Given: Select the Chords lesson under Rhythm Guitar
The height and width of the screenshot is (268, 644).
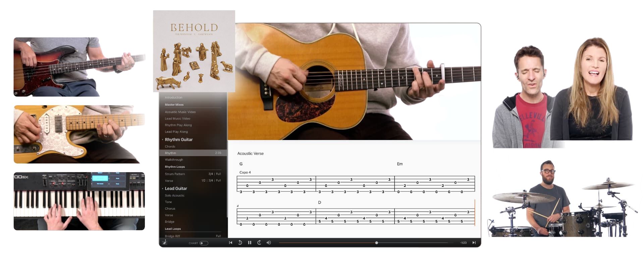Looking at the screenshot, I should coord(170,146).
